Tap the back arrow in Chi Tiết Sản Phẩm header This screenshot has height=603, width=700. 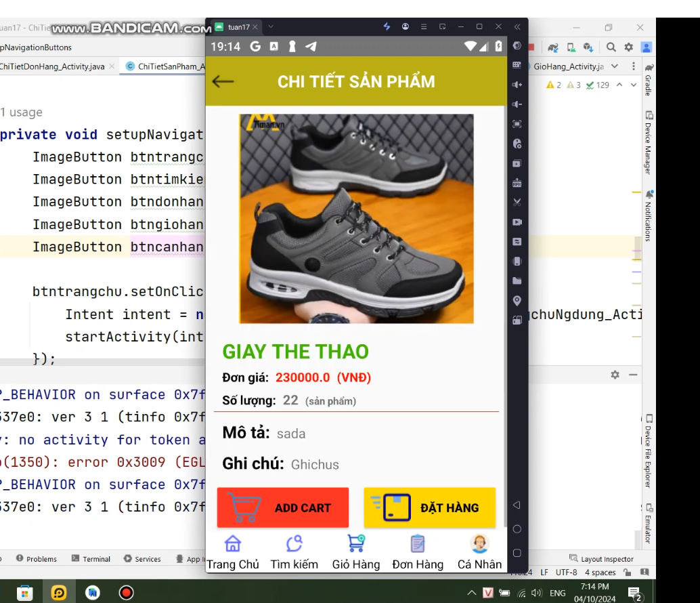[x=223, y=81]
